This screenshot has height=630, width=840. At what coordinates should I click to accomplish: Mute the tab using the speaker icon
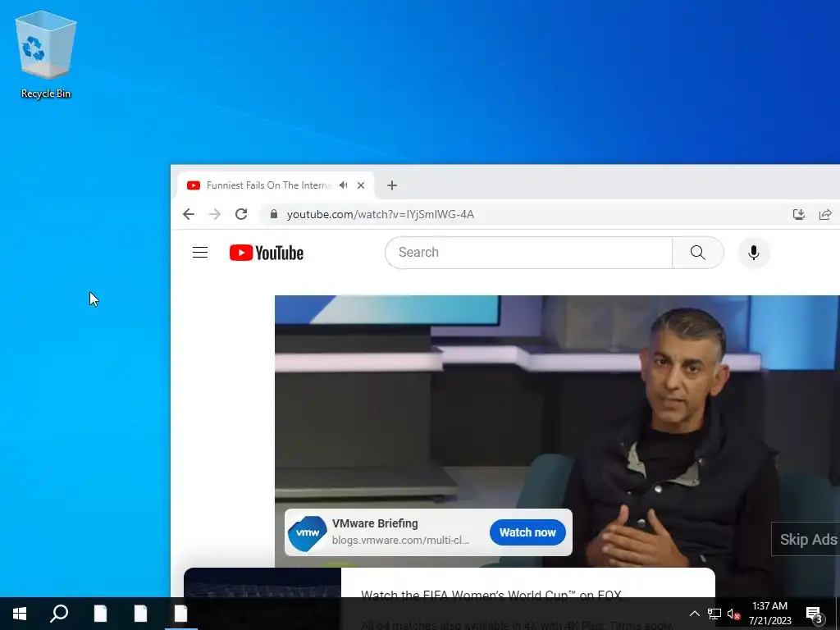[x=344, y=185]
